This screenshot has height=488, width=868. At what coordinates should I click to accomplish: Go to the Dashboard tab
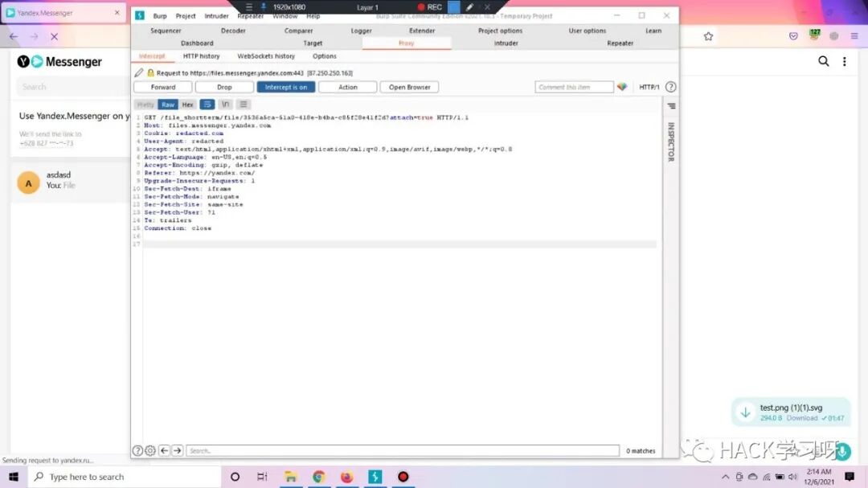pos(197,43)
